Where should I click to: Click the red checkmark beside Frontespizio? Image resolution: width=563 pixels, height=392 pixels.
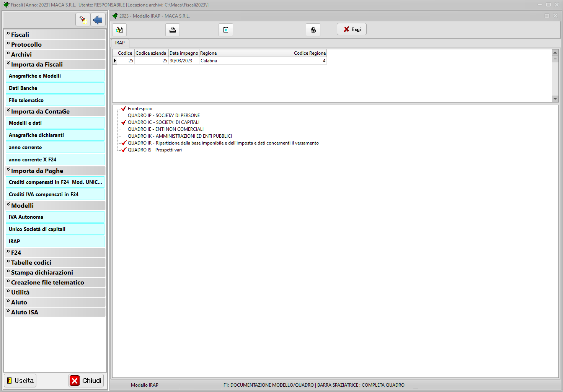pos(124,109)
